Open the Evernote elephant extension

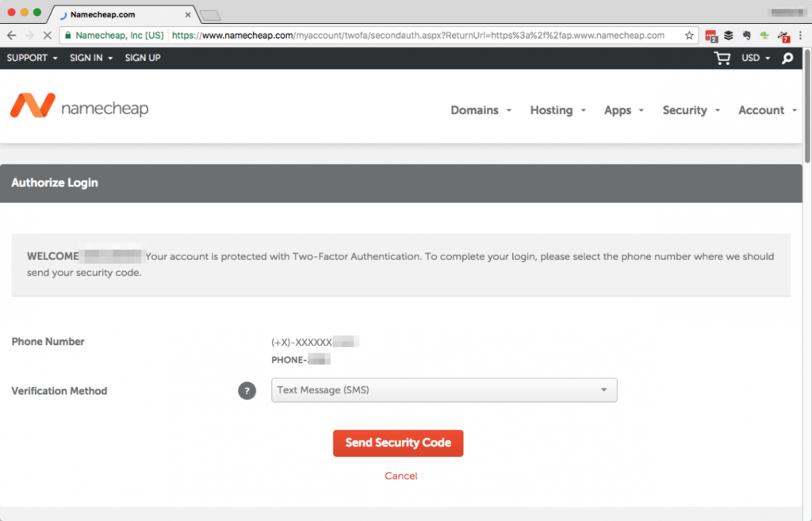click(746, 35)
